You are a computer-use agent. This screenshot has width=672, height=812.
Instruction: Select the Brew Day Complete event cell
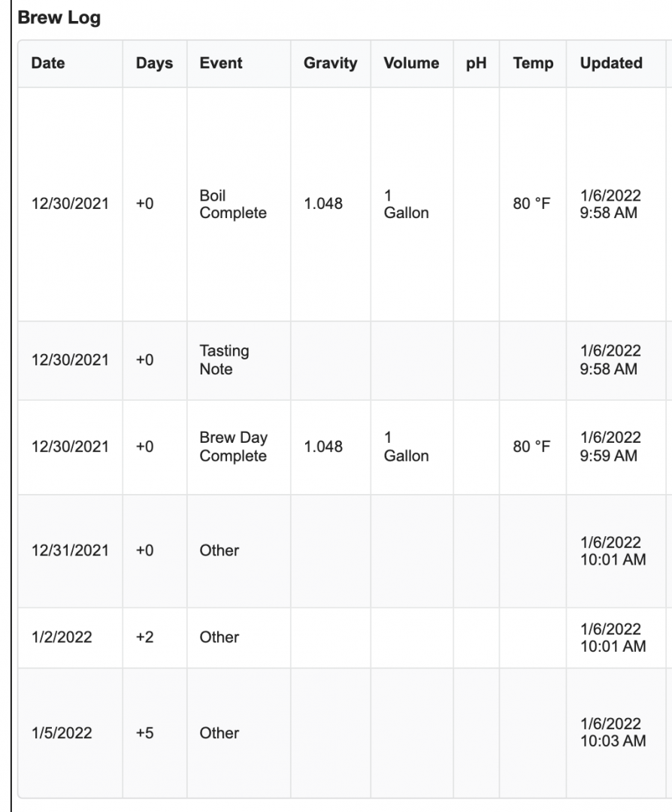coord(233,447)
